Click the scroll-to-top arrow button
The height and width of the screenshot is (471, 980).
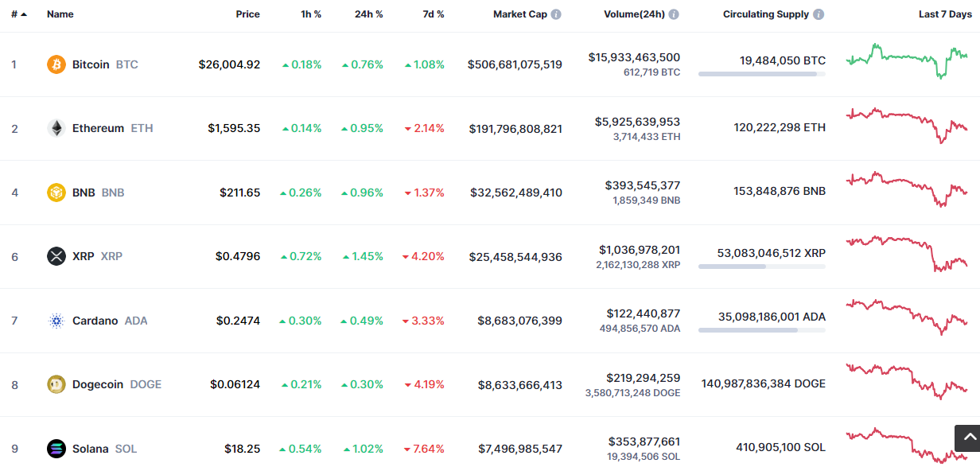coord(966,438)
